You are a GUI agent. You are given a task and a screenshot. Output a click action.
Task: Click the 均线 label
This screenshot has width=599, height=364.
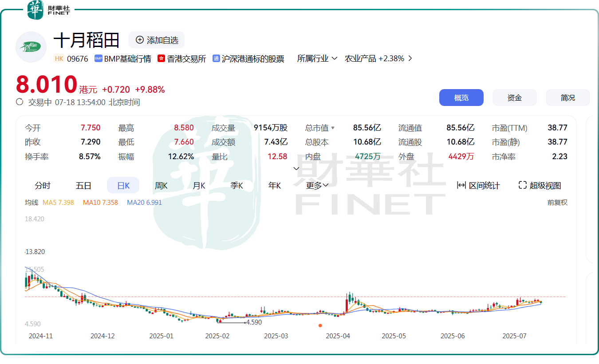tap(31, 202)
